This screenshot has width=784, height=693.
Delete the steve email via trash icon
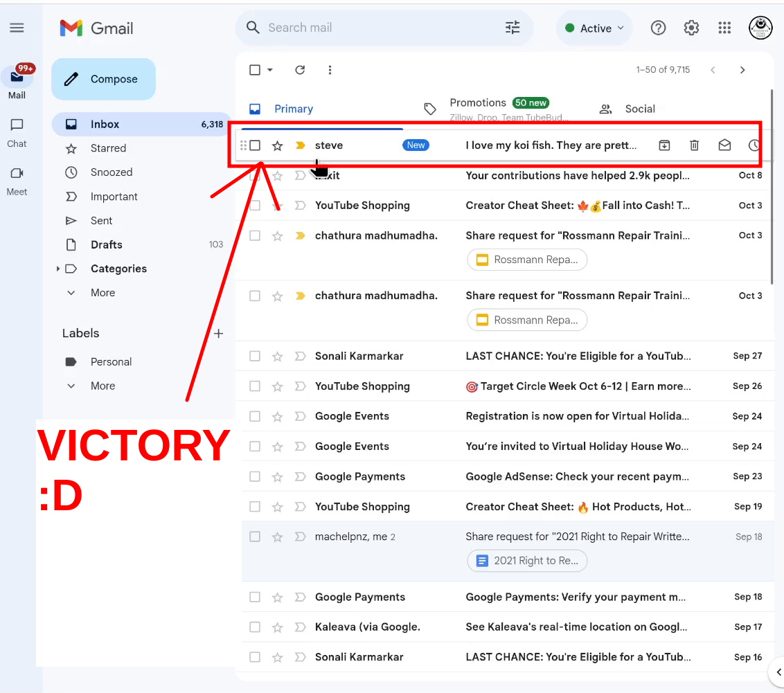click(694, 145)
